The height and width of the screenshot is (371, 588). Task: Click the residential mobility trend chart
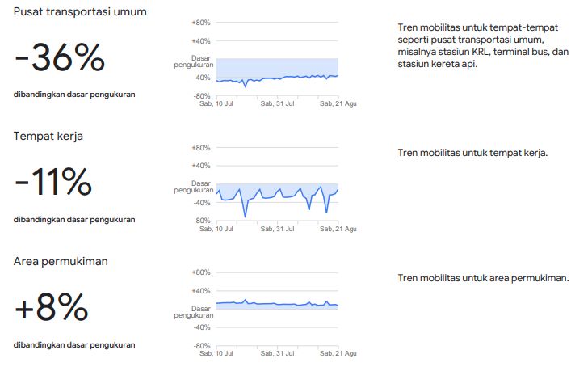pos(278,309)
